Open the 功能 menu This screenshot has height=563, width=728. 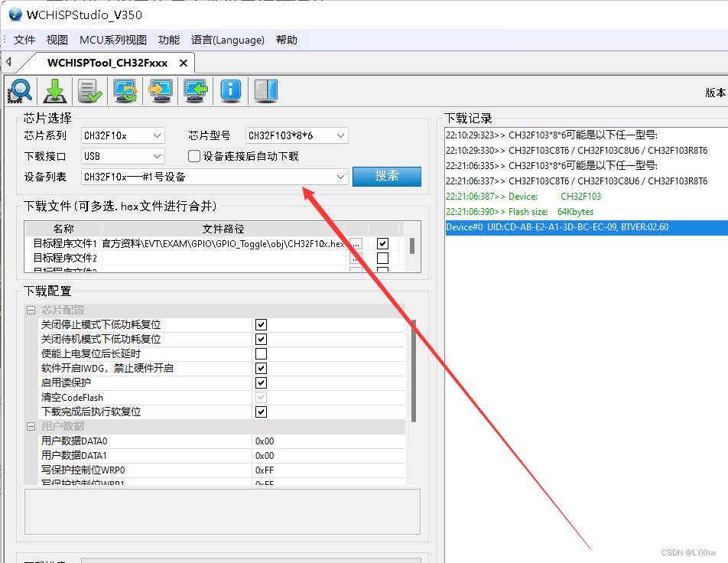(168, 40)
